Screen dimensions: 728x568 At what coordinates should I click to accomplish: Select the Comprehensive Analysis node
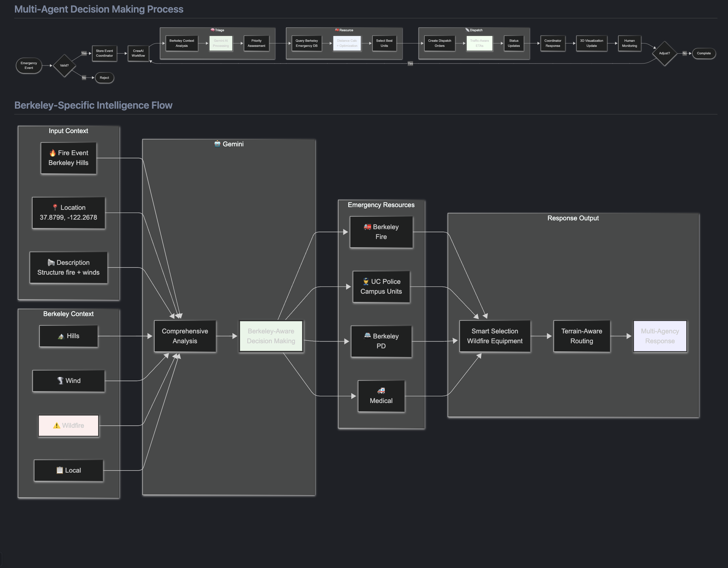[x=185, y=336]
